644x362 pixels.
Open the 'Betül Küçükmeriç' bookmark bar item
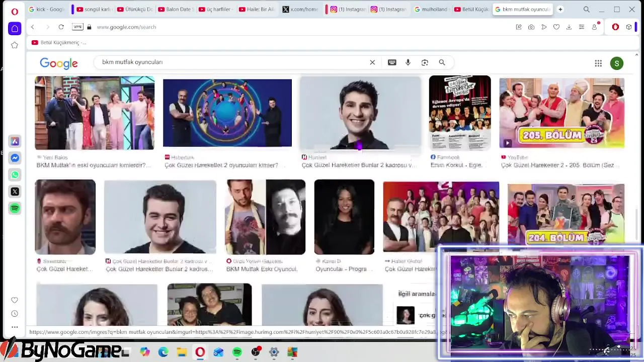tap(59, 42)
